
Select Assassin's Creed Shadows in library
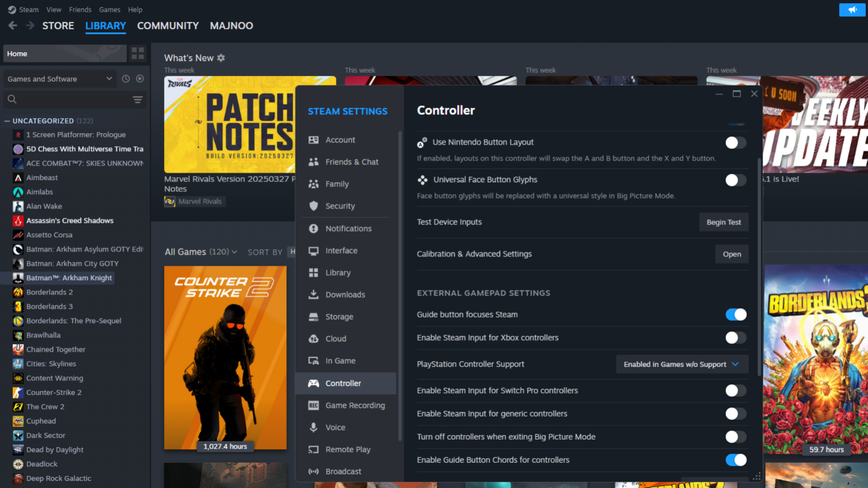click(x=70, y=221)
